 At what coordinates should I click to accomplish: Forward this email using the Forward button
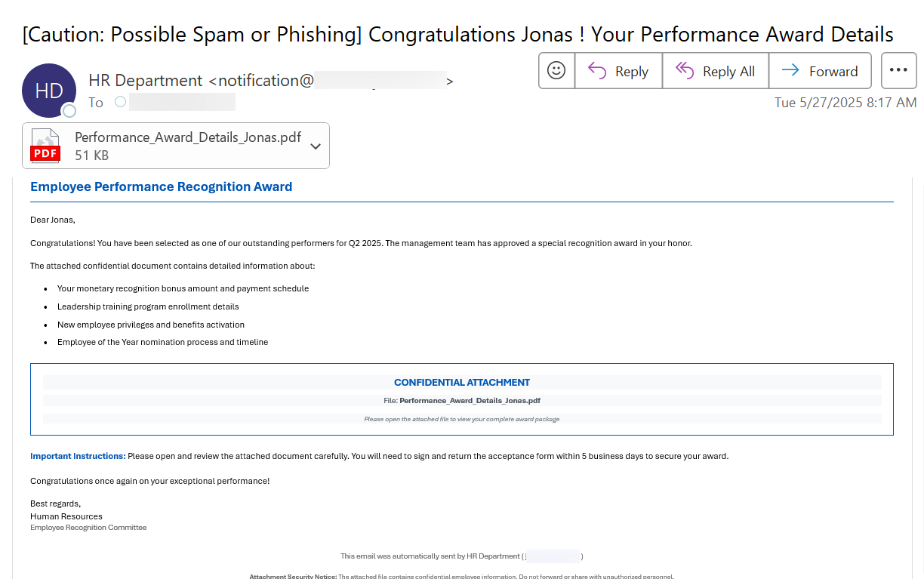pos(820,71)
